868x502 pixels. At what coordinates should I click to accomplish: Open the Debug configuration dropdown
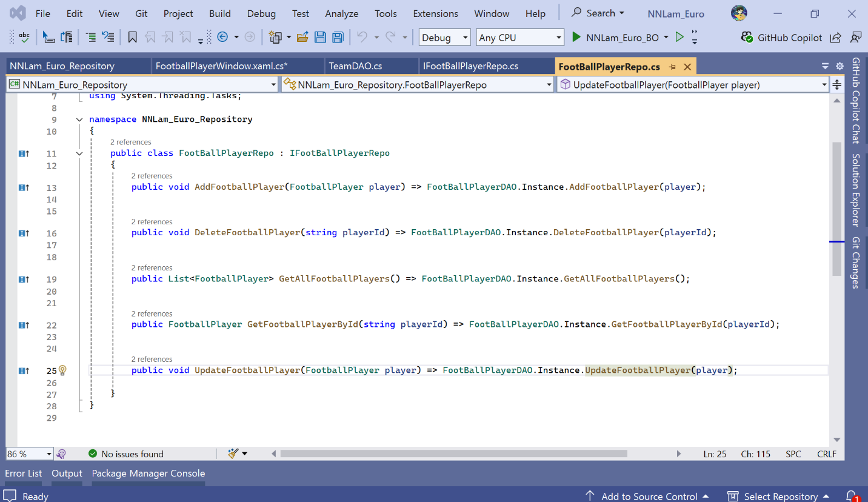tap(445, 38)
